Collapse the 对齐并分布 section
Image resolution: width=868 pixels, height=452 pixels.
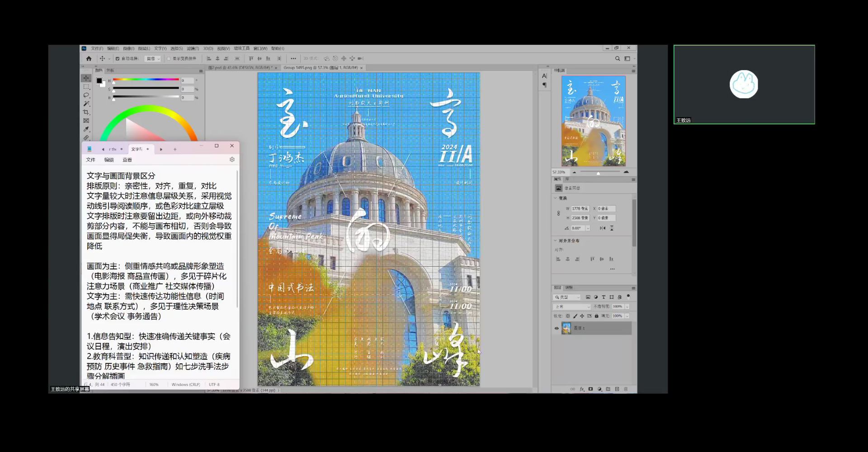click(556, 240)
